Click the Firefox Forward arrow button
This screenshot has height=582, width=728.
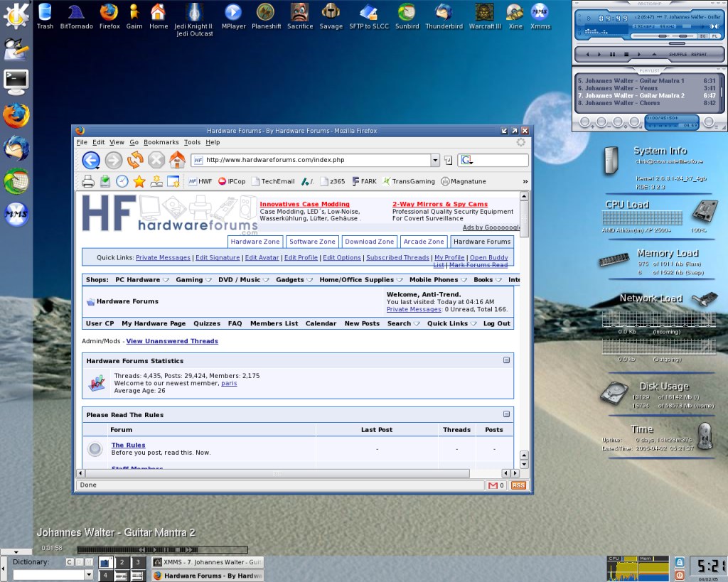point(113,160)
